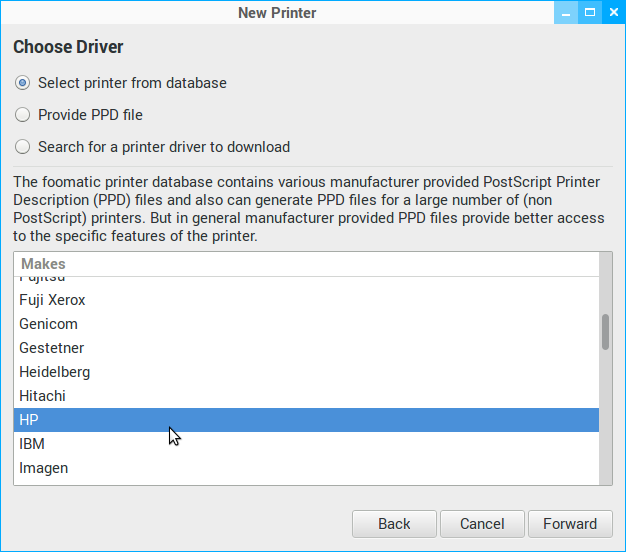Select Hitachi in the list
This screenshot has height=552, width=626.
point(42,396)
